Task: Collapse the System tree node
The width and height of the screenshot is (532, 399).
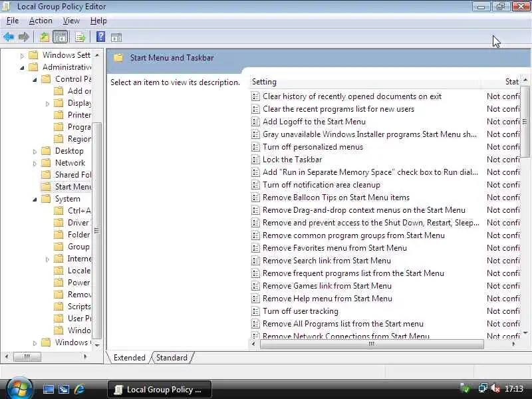Action: [x=35, y=199]
